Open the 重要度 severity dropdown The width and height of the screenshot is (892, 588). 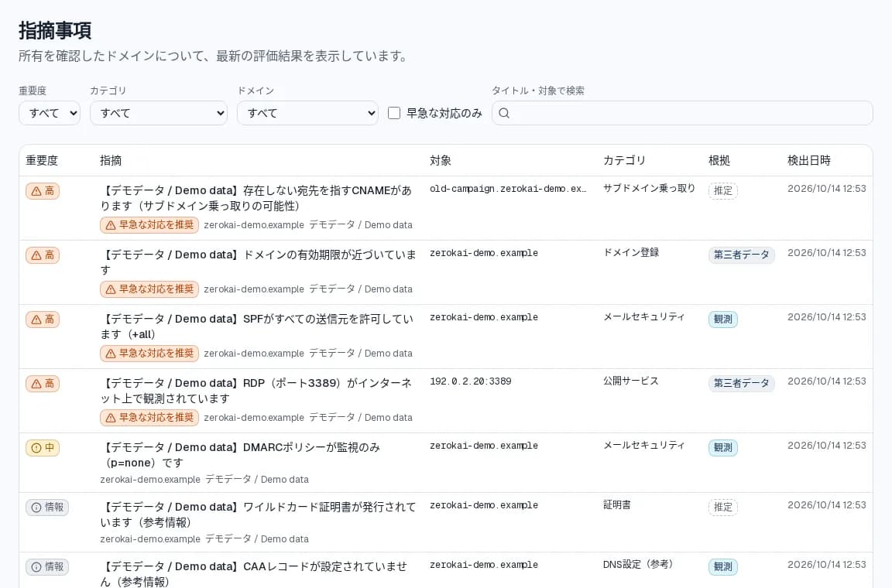[x=50, y=113]
